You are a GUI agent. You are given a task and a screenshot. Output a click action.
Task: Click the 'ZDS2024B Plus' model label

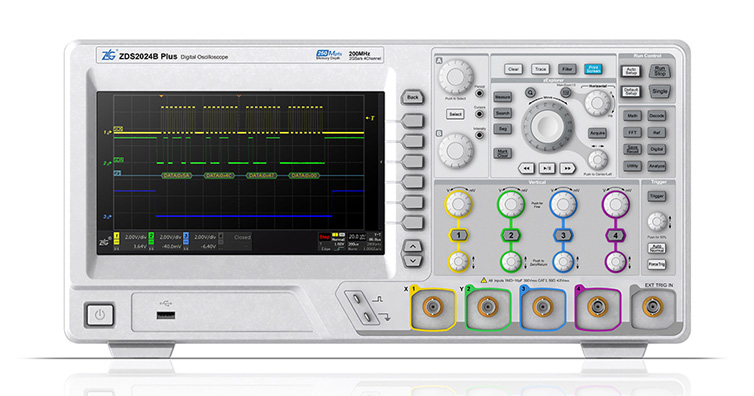point(148,56)
